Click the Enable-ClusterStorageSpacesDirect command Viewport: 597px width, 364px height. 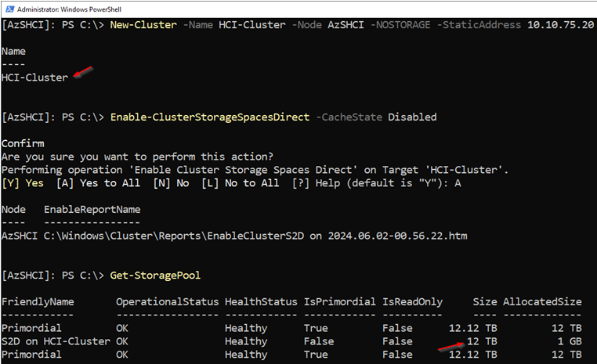point(210,117)
